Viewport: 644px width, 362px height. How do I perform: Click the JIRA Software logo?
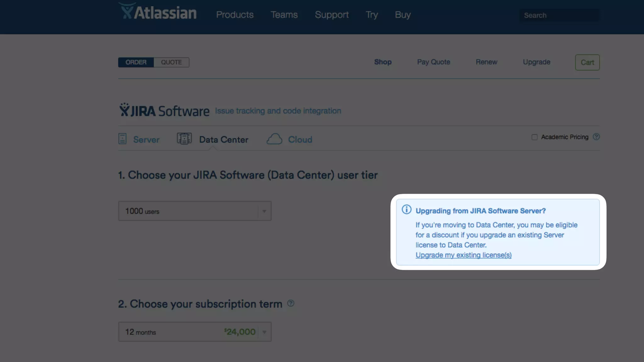tap(164, 111)
